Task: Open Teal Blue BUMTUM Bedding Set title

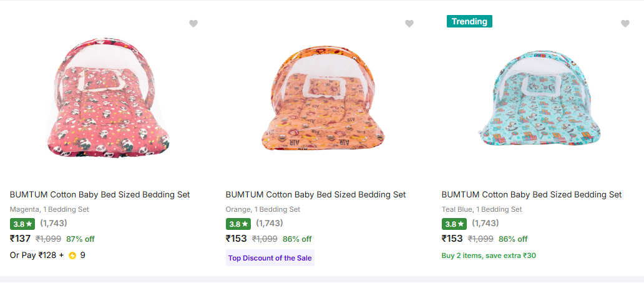Action: [532, 195]
